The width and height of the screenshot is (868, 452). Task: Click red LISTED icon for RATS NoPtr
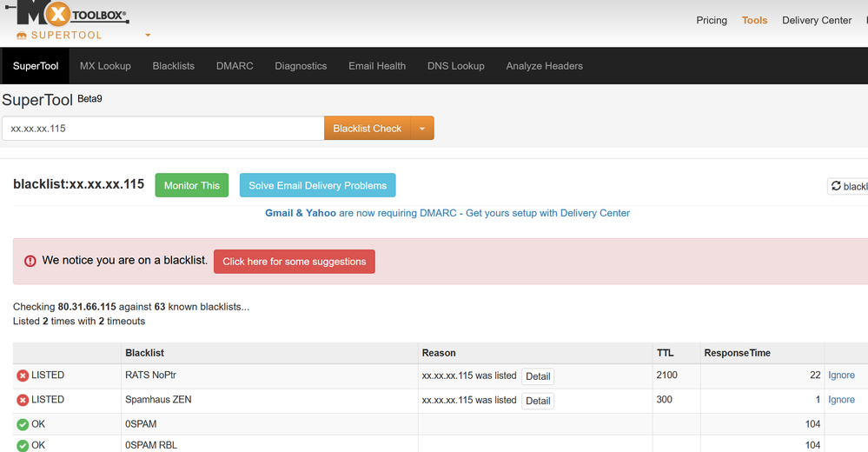(23, 376)
